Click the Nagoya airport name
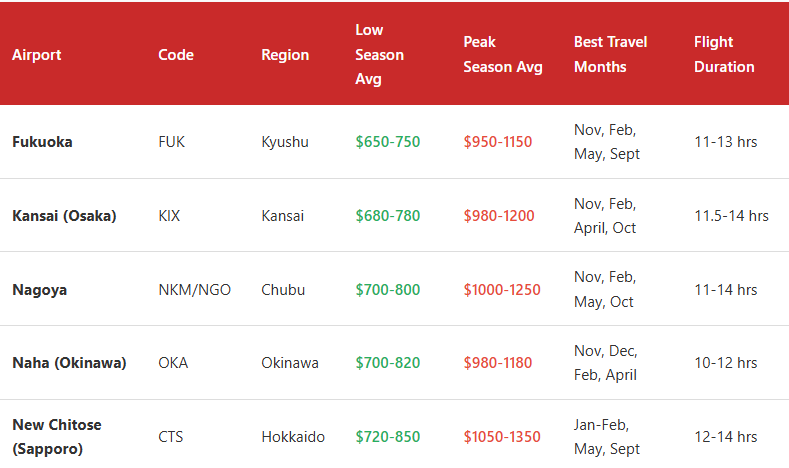 pos(40,290)
